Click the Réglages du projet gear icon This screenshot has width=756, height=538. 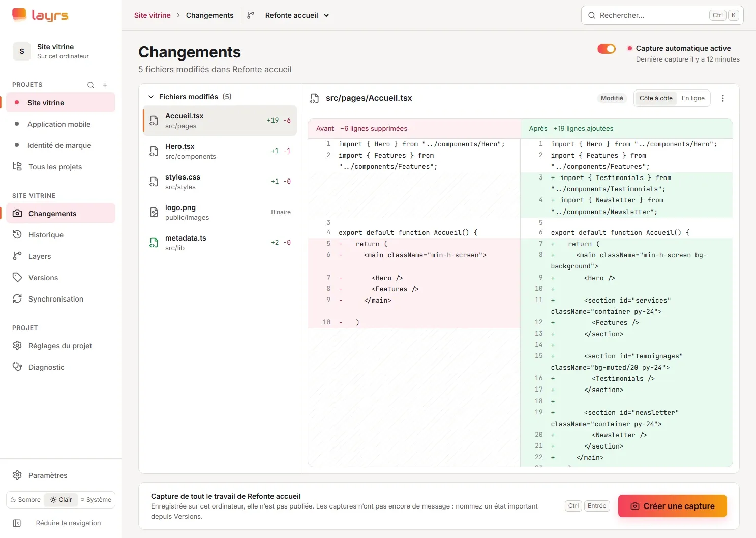coord(17,345)
